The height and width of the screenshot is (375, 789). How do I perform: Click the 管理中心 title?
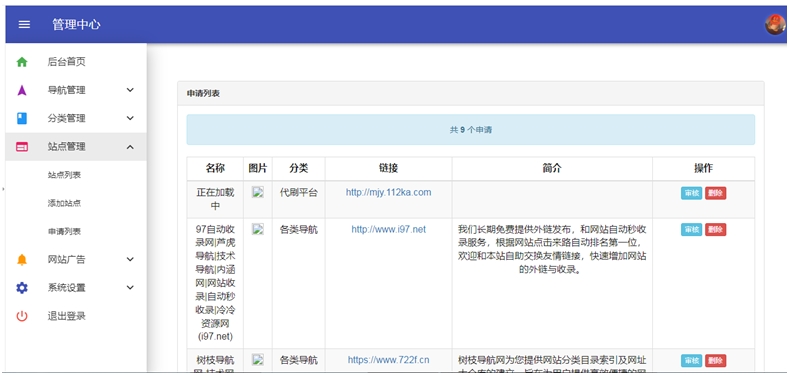pyautogui.click(x=76, y=25)
